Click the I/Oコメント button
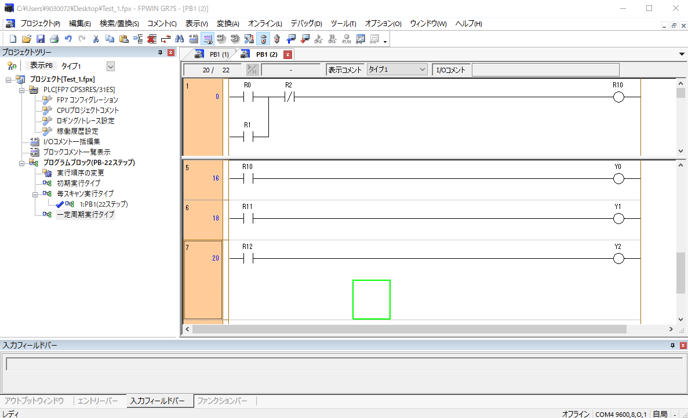 (x=451, y=70)
